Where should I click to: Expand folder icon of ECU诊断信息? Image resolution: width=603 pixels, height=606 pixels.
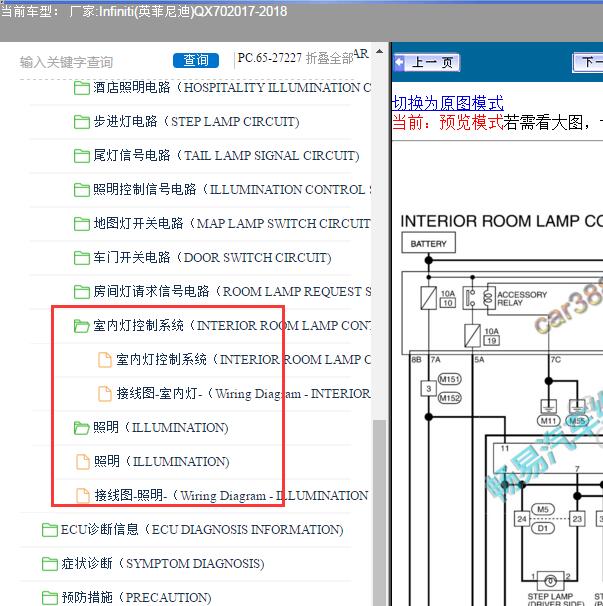pos(50,530)
